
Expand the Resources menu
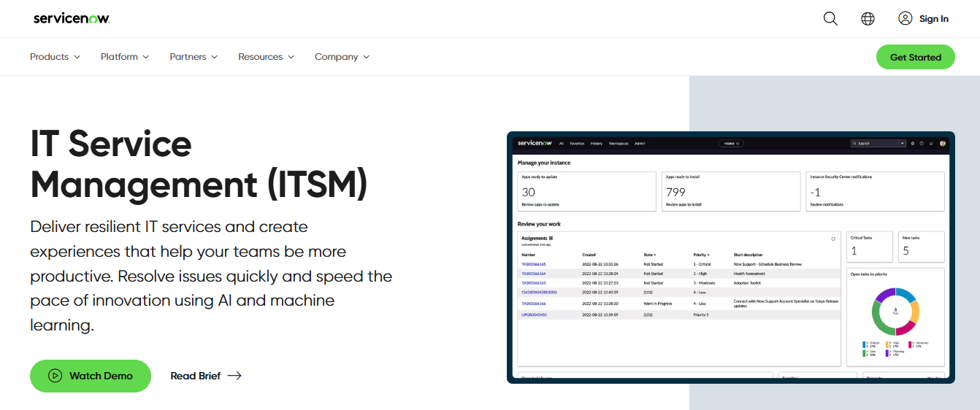pyautogui.click(x=267, y=57)
